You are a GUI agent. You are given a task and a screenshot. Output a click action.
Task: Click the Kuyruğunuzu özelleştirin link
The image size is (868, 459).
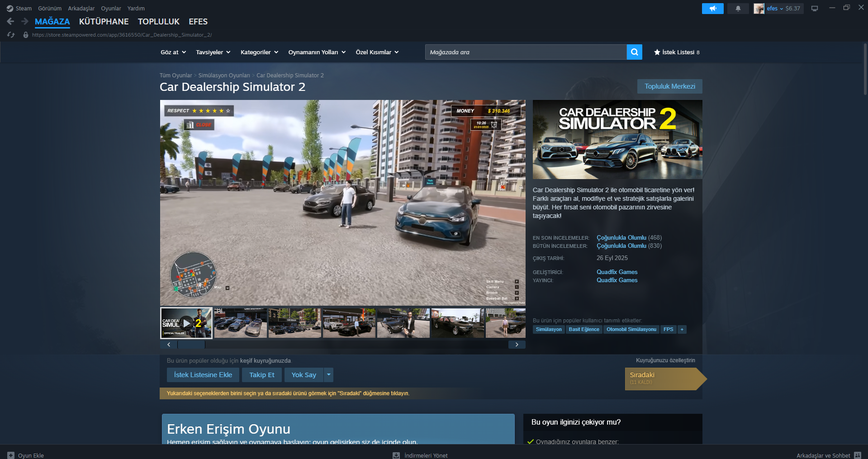[x=666, y=360]
